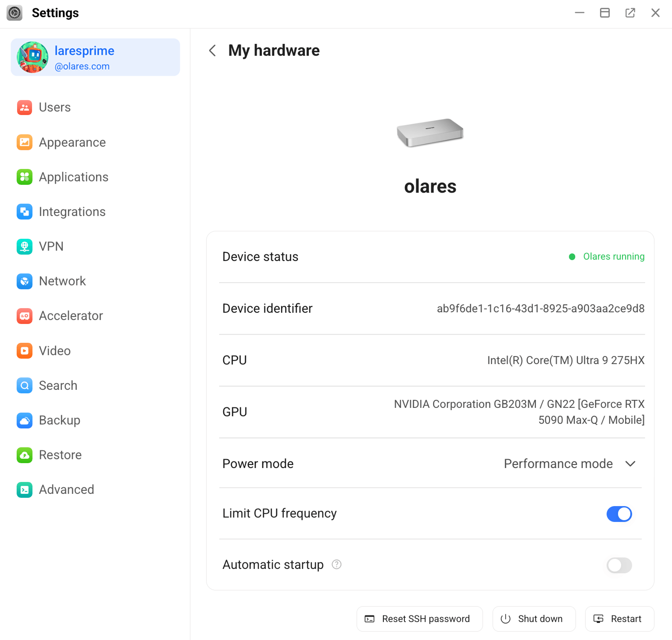The image size is (672, 640).
Task: Go to Applications settings
Action: tap(95, 177)
